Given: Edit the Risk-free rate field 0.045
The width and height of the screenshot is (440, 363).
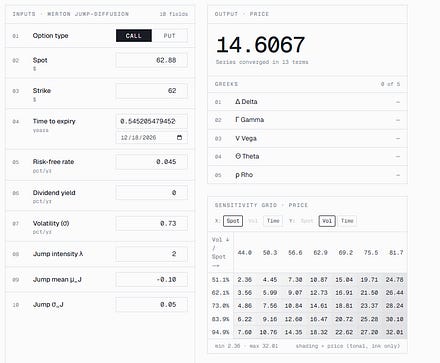Looking at the screenshot, I should click(x=151, y=162).
